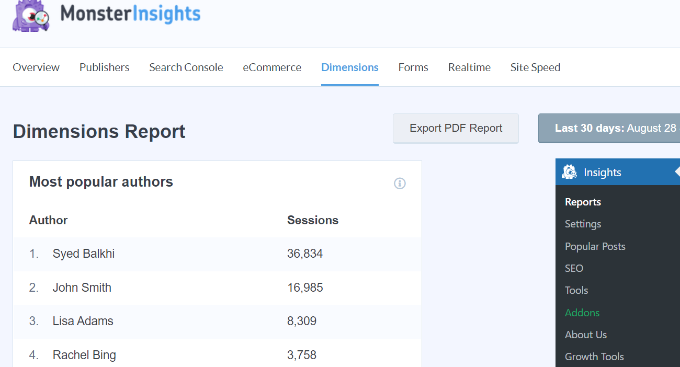Click the Author column header
Screen dimensions: 680x367
click(48, 220)
